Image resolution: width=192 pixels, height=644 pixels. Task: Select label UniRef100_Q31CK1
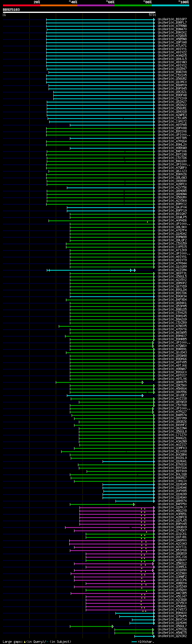(172, 534)
